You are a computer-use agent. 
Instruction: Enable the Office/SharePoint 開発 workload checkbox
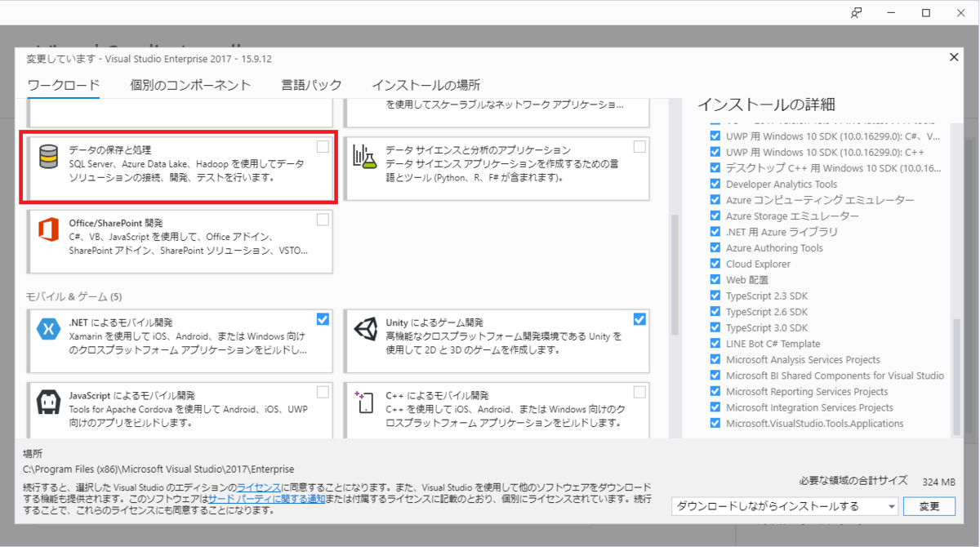(x=323, y=219)
